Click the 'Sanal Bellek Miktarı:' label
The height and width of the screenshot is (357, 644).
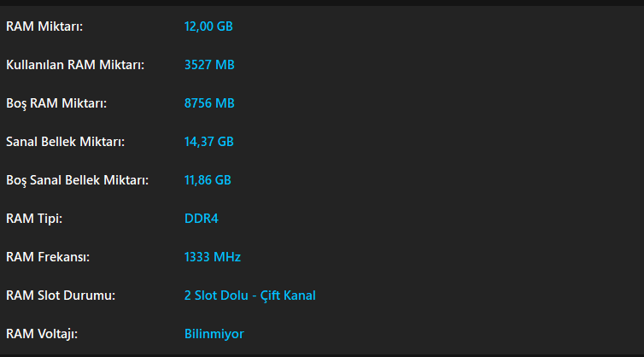coord(65,142)
